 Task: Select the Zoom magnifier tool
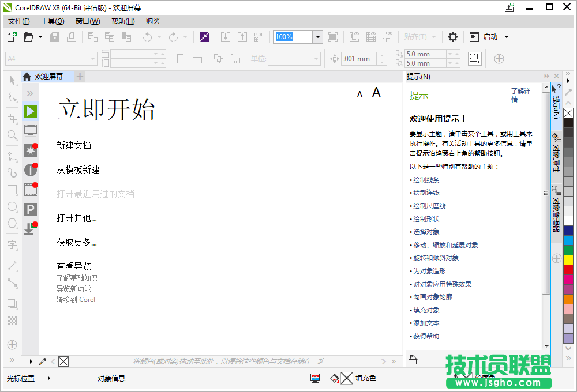[12, 135]
